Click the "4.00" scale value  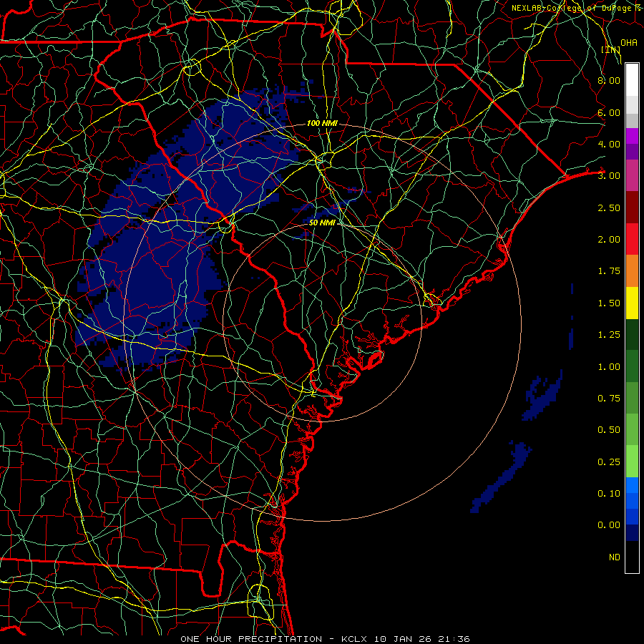click(x=609, y=144)
